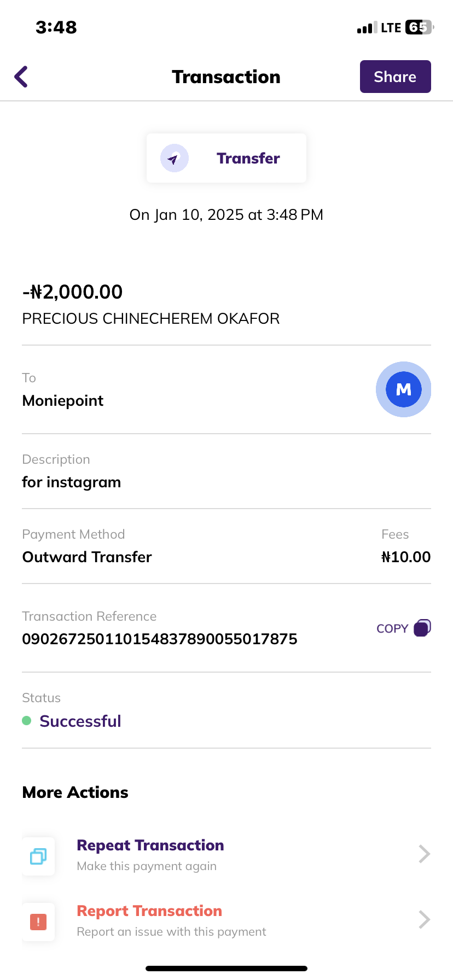Image resolution: width=453 pixels, height=980 pixels.
Task: Open the Report Transaction chevron
Action: 424,920
